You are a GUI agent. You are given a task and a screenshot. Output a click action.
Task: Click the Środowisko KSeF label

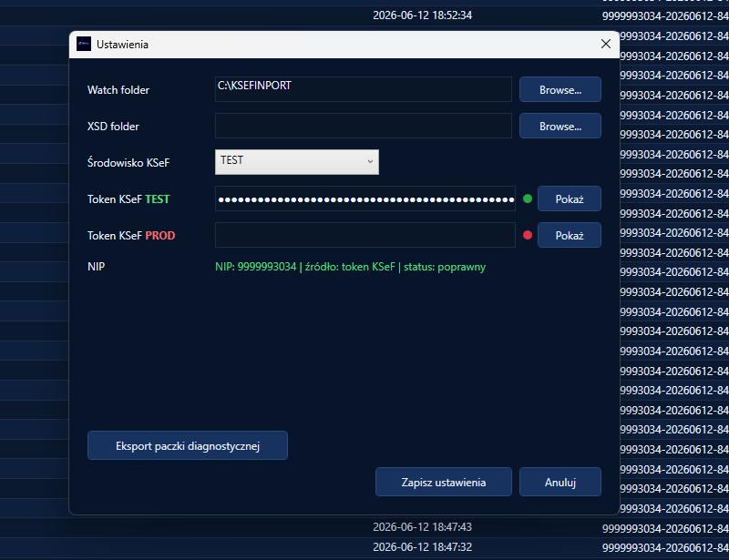pos(128,163)
